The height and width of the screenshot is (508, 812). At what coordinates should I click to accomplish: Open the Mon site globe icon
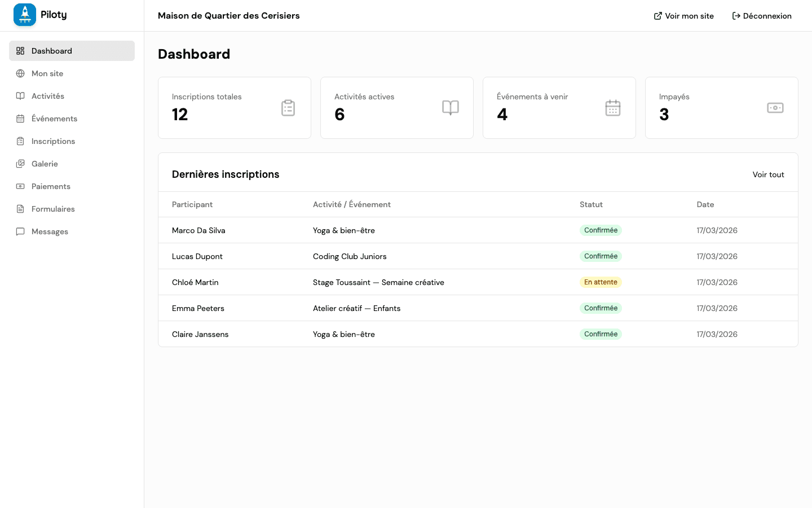pos(20,73)
